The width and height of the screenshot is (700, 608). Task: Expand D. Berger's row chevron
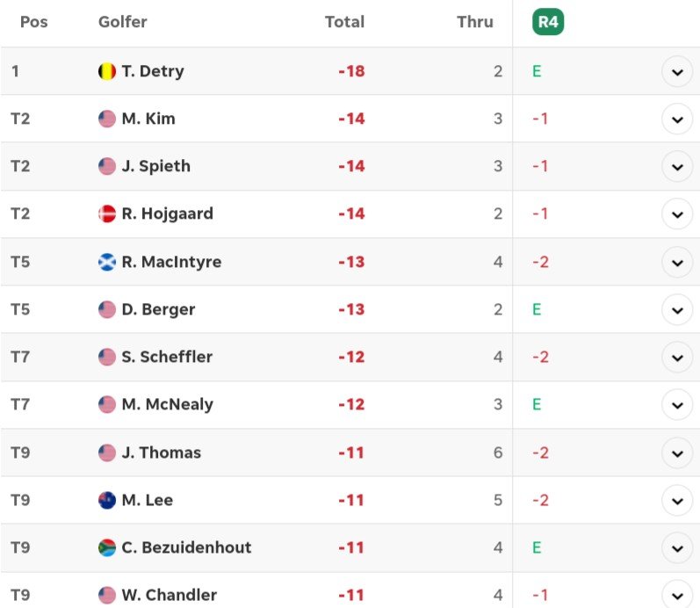[677, 309]
